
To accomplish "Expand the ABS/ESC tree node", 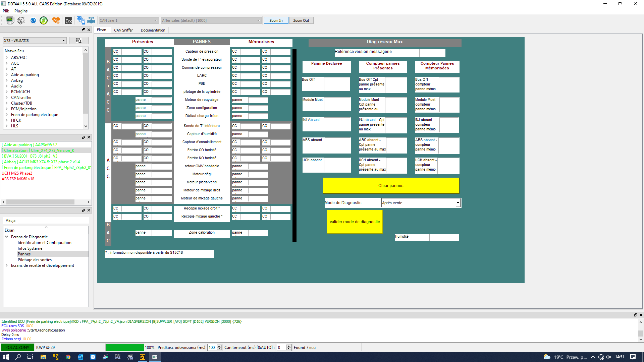I will pyautogui.click(x=7, y=58).
